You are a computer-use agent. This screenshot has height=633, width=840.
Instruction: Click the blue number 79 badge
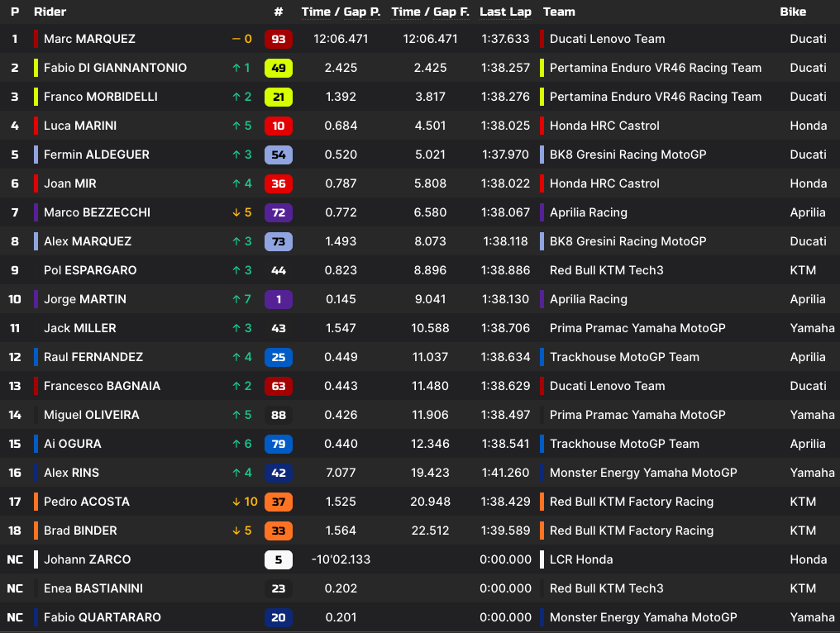pyautogui.click(x=278, y=444)
